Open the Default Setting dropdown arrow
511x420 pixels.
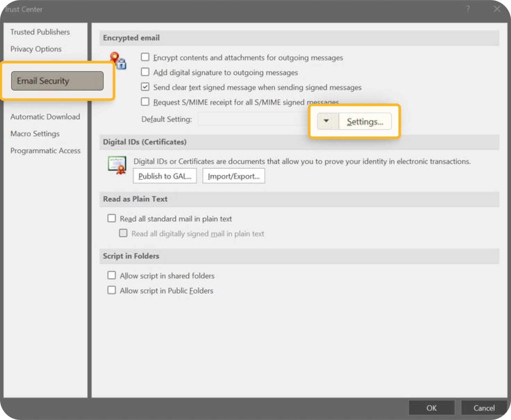pyautogui.click(x=326, y=121)
